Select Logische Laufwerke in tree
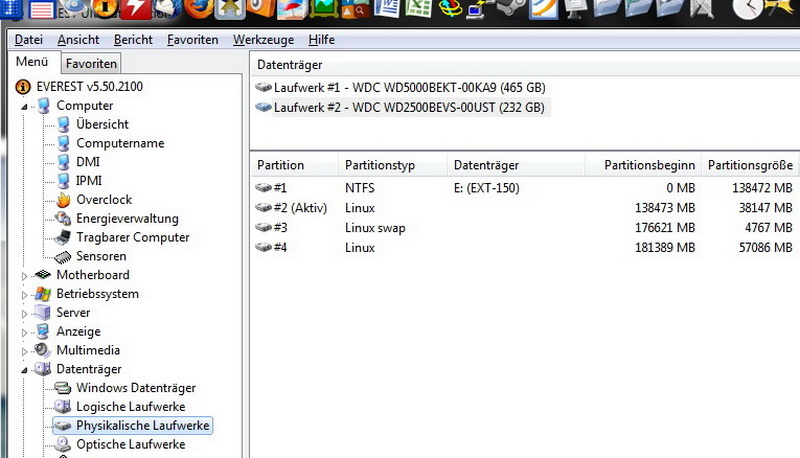 pyautogui.click(x=132, y=407)
